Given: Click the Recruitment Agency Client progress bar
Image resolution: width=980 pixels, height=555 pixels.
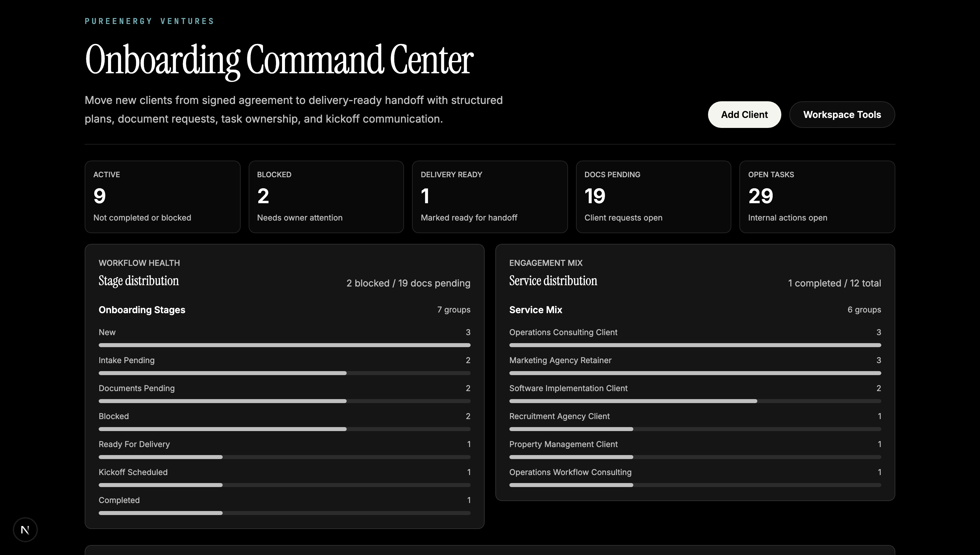Looking at the screenshot, I should click(695, 429).
